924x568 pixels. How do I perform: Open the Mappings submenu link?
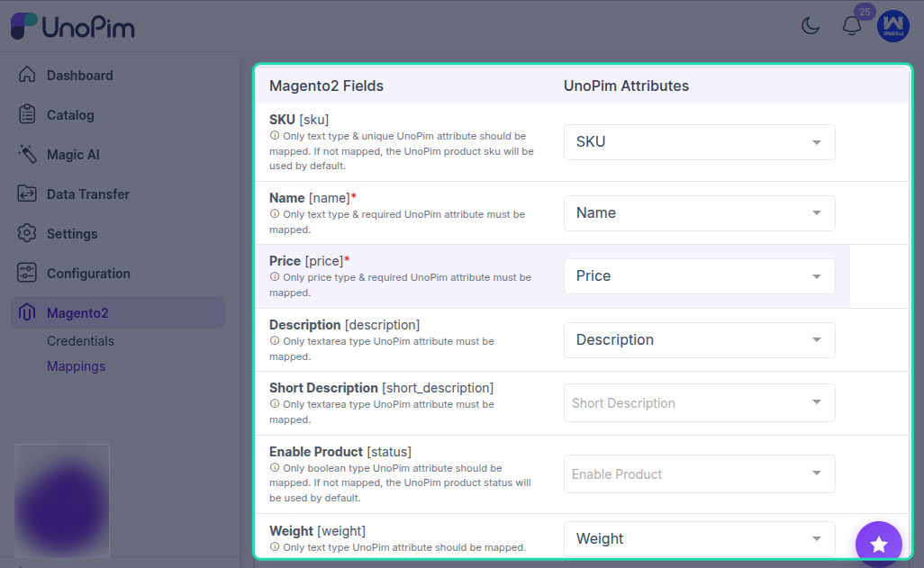(x=76, y=365)
